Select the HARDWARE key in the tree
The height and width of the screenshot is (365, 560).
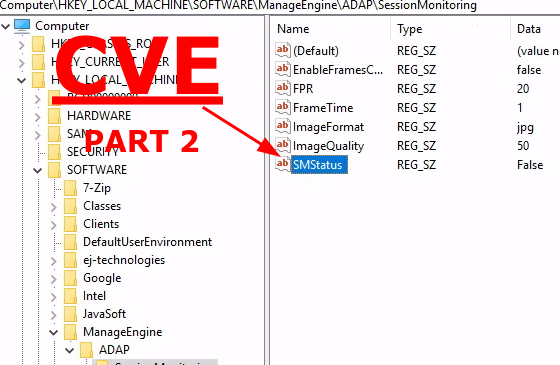click(99, 116)
